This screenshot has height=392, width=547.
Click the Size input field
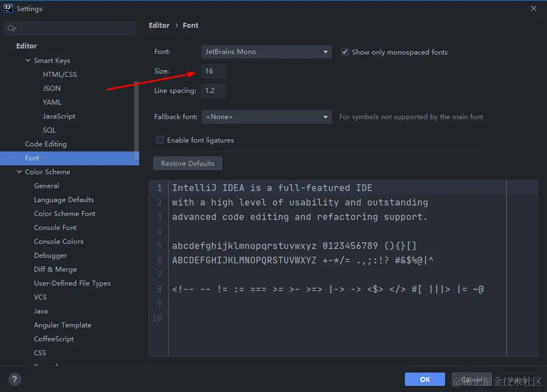click(213, 71)
